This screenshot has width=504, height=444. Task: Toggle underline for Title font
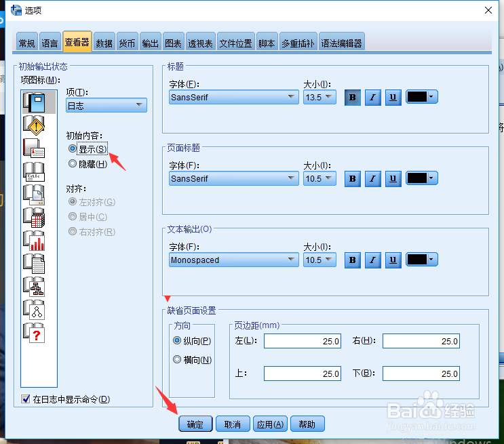393,98
